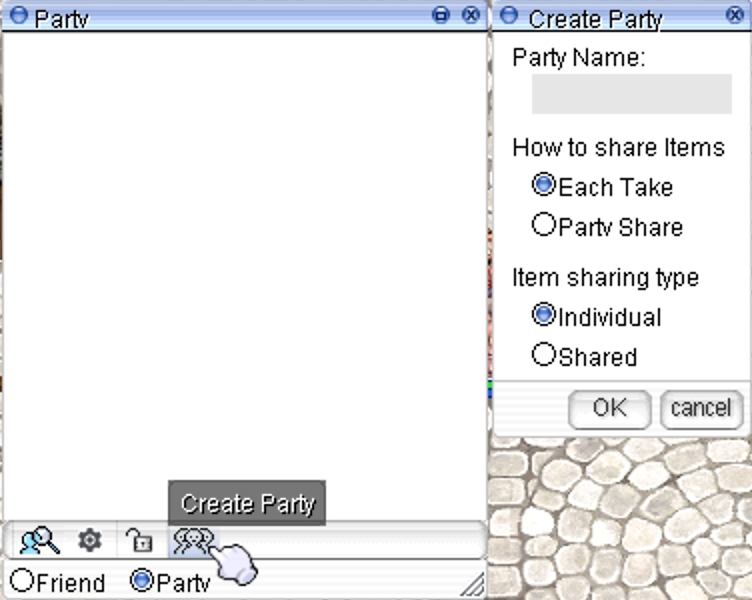Click the Party Name text field

pyautogui.click(x=631, y=94)
